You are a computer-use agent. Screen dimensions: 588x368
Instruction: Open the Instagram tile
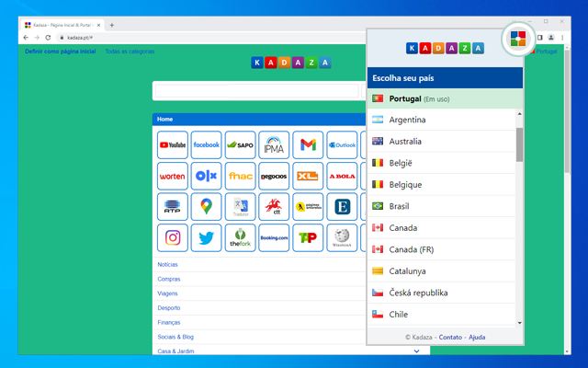(x=173, y=237)
